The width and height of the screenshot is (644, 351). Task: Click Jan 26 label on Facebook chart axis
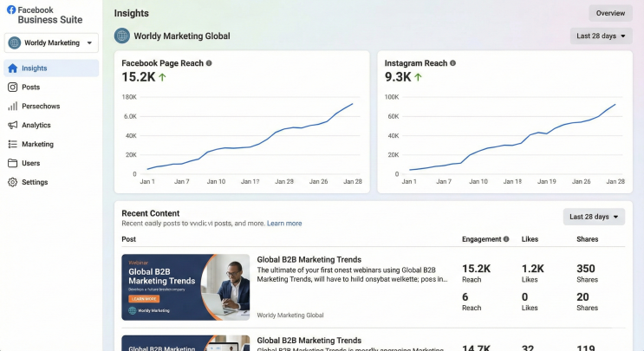click(318, 181)
